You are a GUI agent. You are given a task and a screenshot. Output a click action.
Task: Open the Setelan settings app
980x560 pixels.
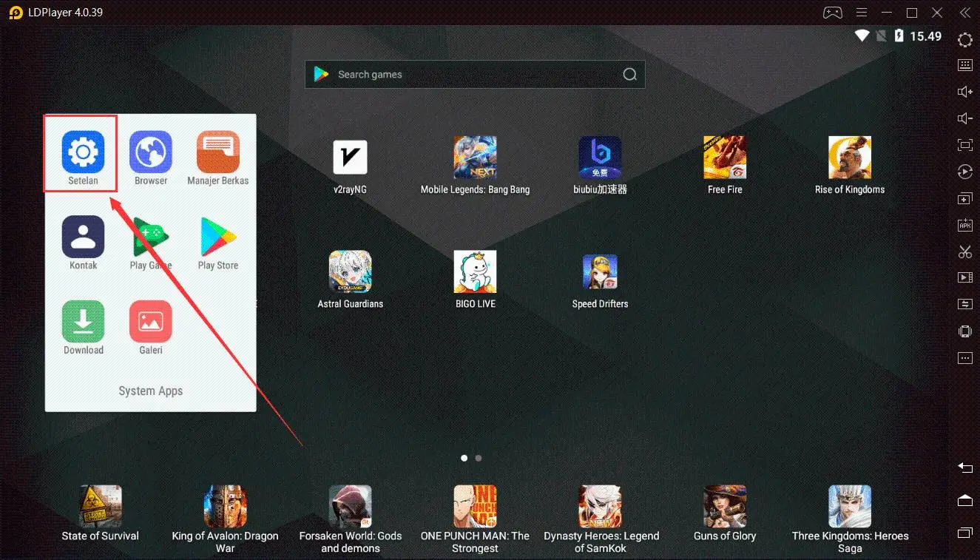coord(83,152)
